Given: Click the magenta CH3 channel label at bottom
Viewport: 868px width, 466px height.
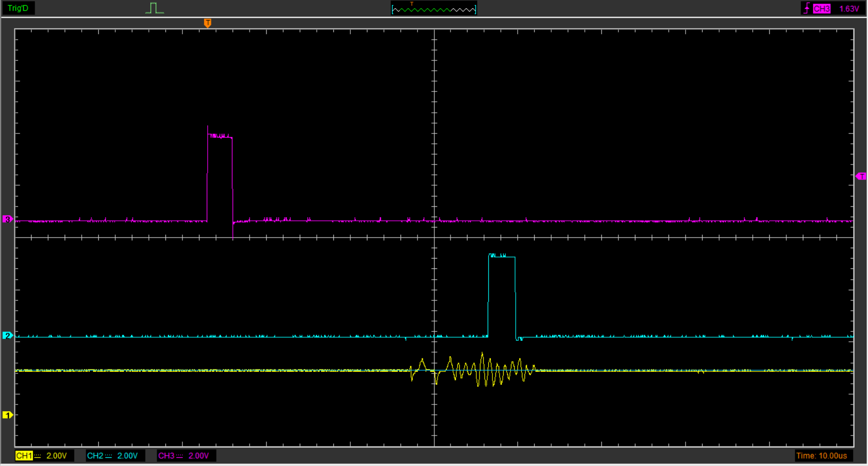Looking at the screenshot, I should click(166, 456).
